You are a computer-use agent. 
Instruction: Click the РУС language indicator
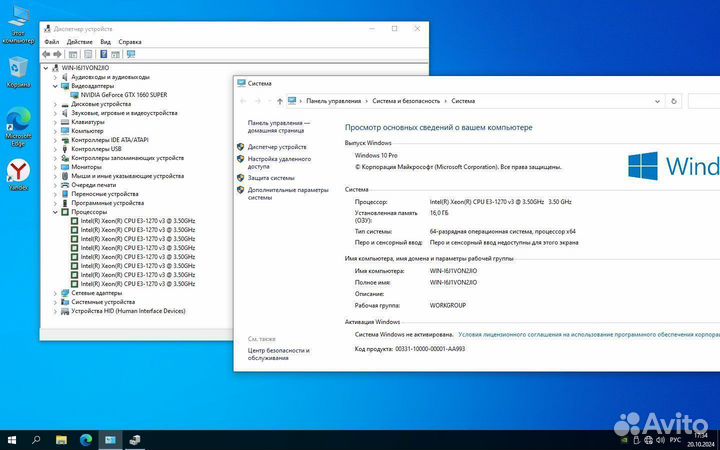click(x=675, y=441)
